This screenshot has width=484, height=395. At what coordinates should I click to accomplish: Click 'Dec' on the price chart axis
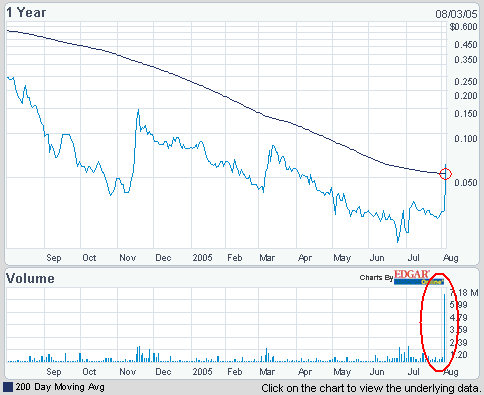click(163, 258)
